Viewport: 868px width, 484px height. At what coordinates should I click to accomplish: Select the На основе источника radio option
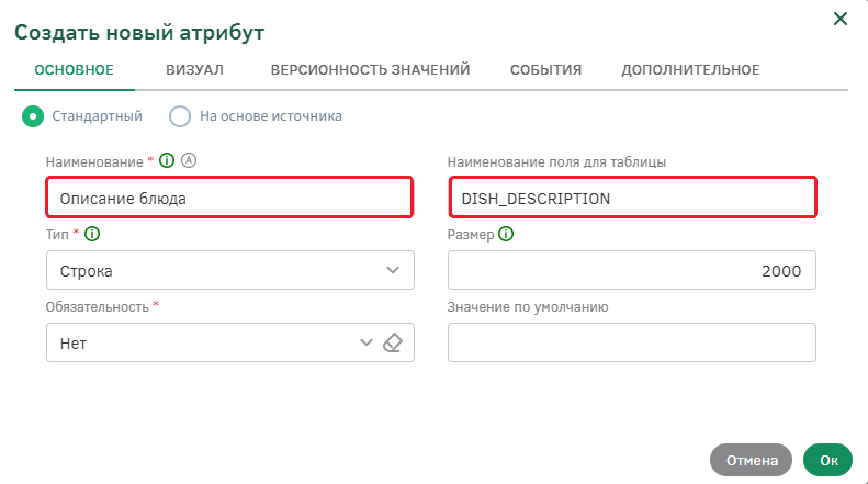(x=180, y=116)
